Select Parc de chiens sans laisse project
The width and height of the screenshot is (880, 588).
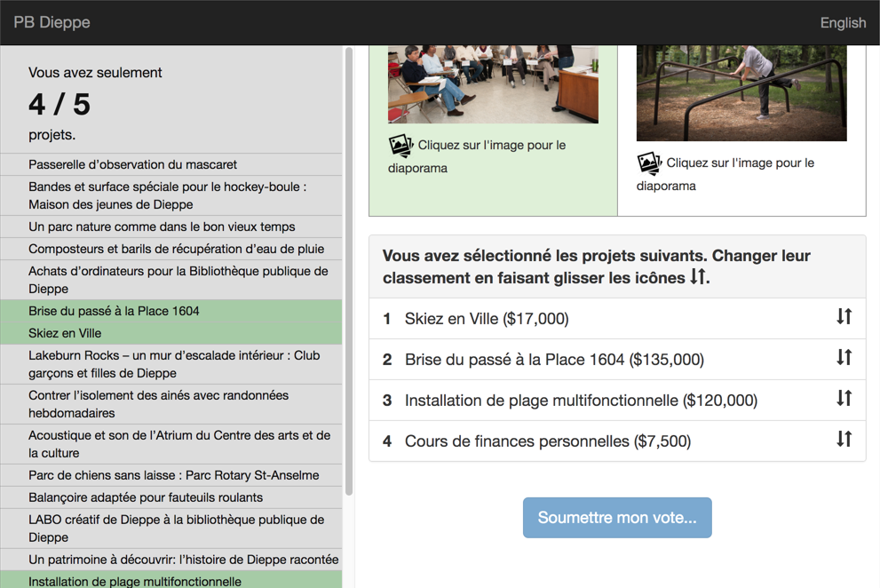click(x=171, y=475)
